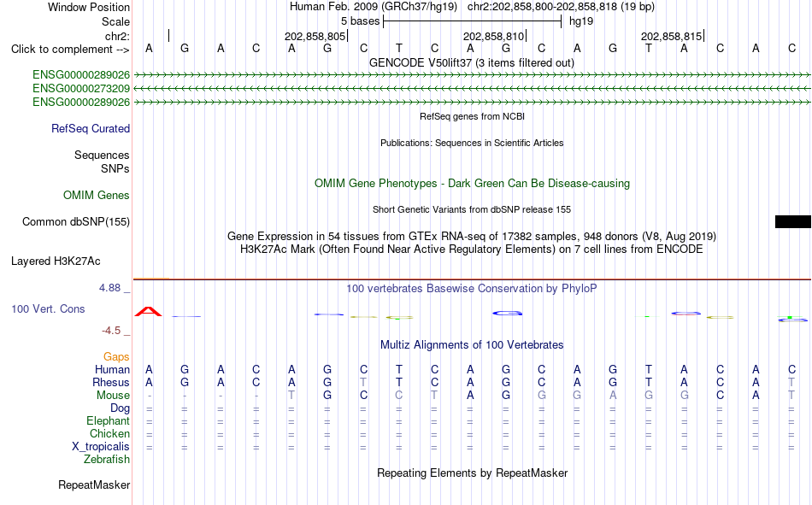Click the 'Repeating Elements by RepeatMasker' title
Screen dimensions: 812x505
472,473
